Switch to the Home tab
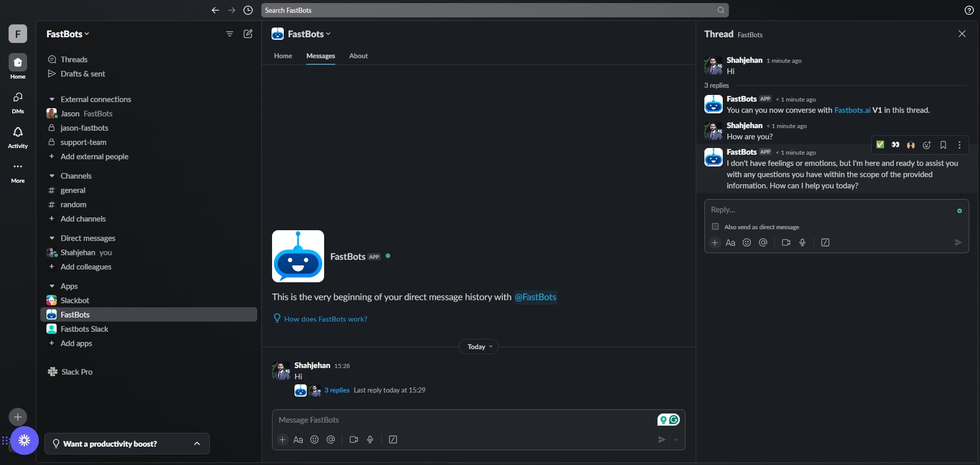This screenshot has width=980, height=465. [283, 56]
